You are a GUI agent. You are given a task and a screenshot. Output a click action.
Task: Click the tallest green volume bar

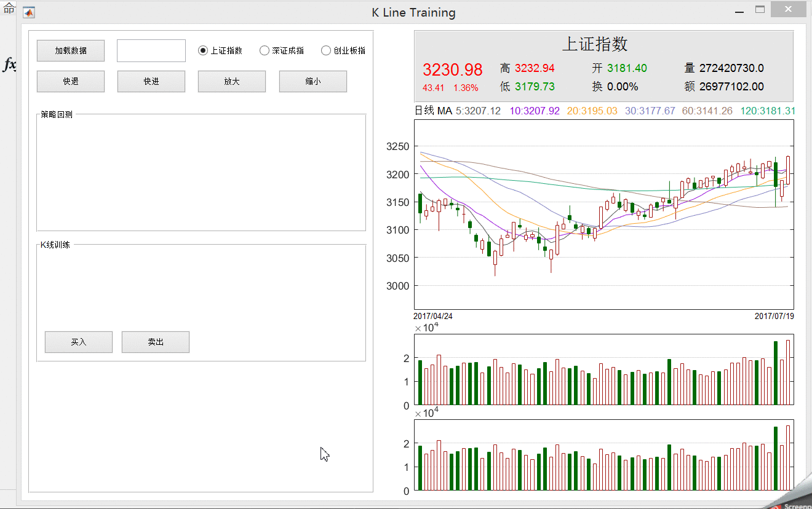[776, 373]
